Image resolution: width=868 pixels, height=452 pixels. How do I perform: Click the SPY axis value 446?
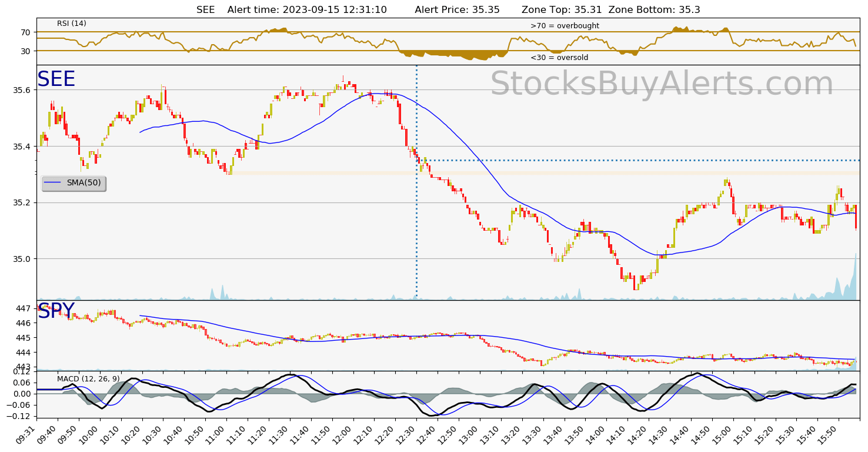24,323
